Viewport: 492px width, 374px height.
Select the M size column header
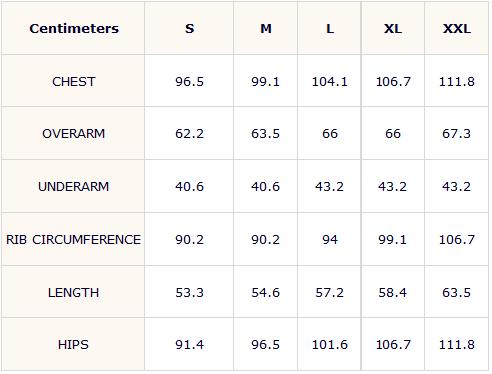(x=266, y=29)
